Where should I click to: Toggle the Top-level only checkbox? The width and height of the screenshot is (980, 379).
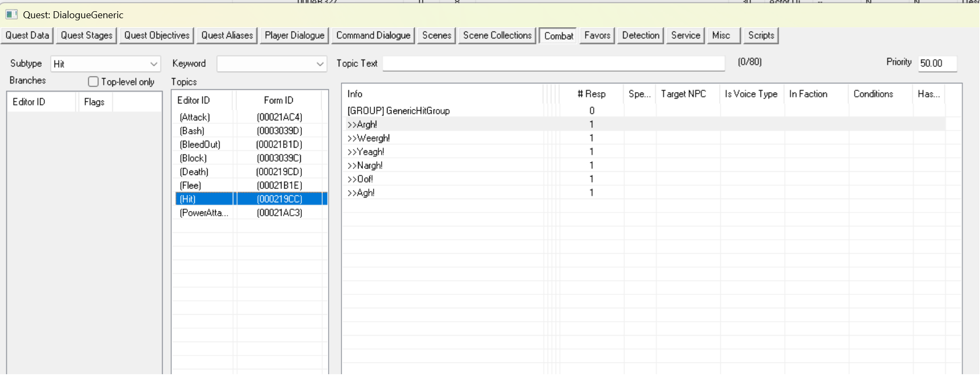(94, 81)
